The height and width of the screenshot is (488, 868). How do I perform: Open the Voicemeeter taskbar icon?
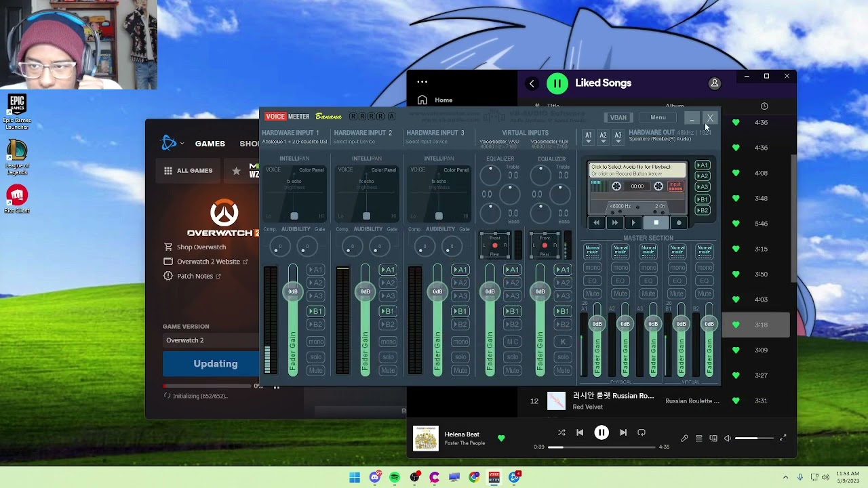pos(494,478)
